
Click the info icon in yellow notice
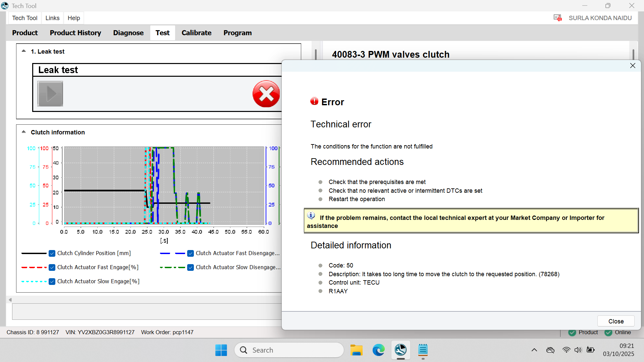(x=311, y=216)
